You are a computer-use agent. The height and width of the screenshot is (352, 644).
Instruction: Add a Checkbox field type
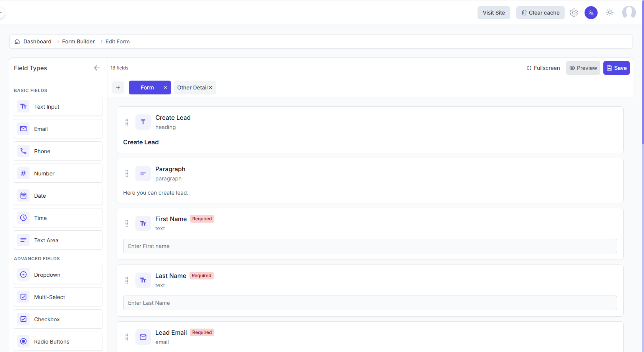[x=58, y=319]
